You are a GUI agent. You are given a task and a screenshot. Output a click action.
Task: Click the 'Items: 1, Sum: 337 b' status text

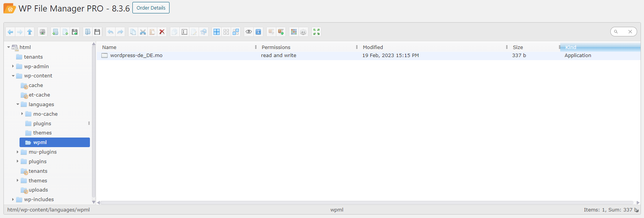coord(611,210)
